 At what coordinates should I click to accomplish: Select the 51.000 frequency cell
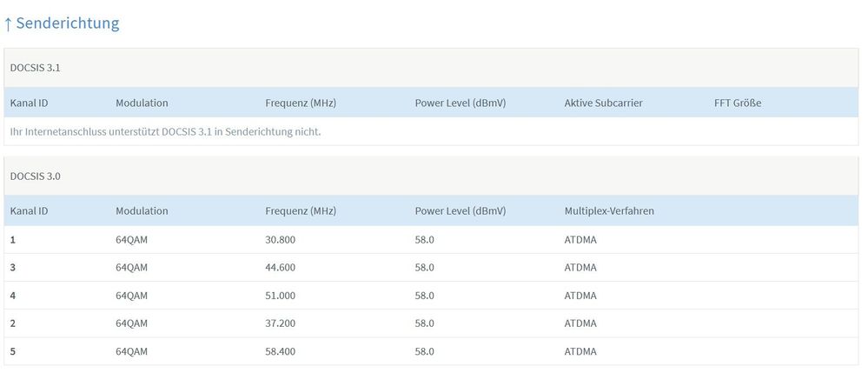(281, 296)
